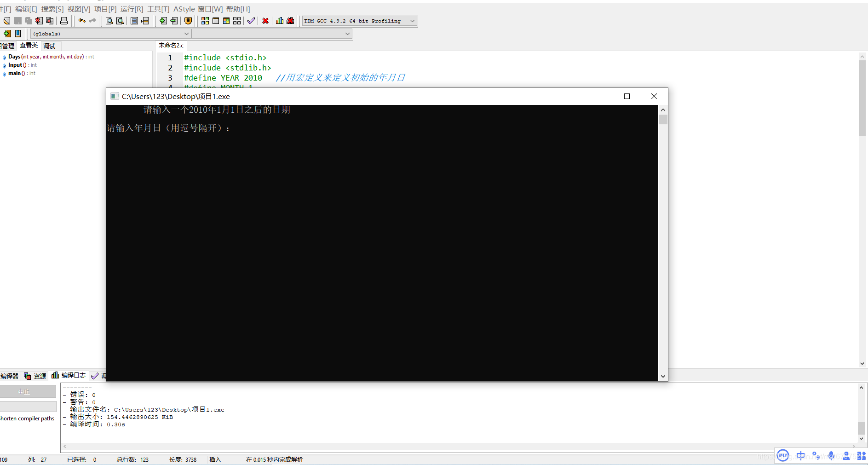Click the Goto bookmark shield icon
The height and width of the screenshot is (465, 868).
(188, 21)
